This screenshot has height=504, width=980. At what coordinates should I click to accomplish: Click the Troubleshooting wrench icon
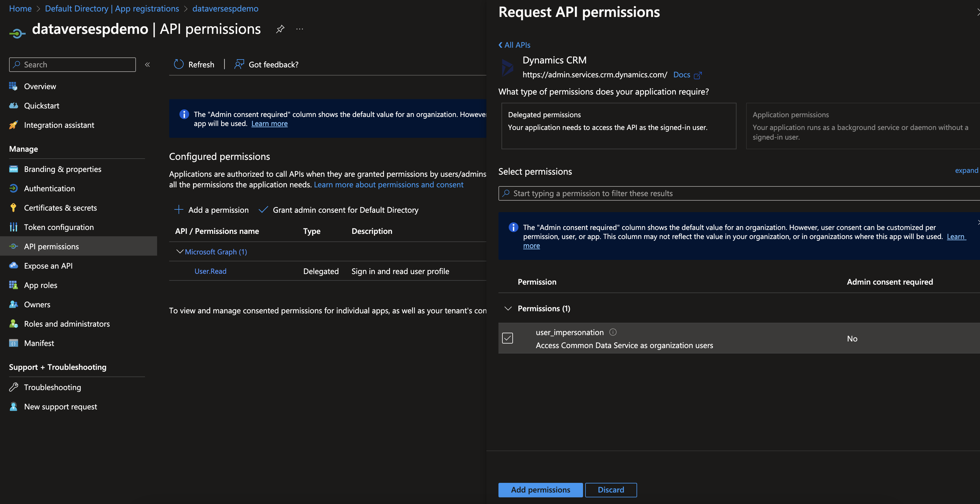(13, 387)
